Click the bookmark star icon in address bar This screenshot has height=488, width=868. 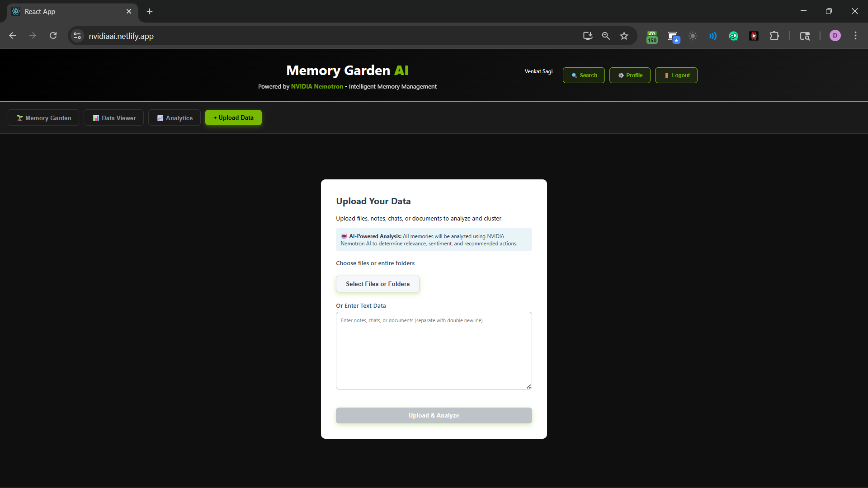624,36
